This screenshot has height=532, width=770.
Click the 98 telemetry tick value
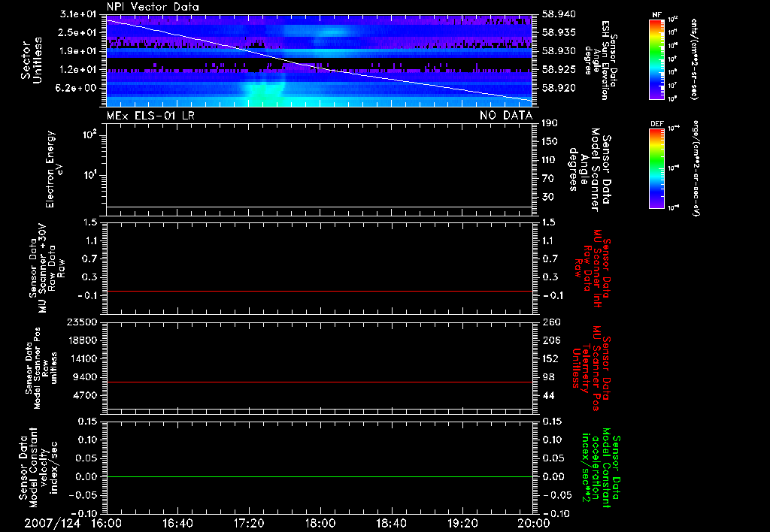[548, 377]
